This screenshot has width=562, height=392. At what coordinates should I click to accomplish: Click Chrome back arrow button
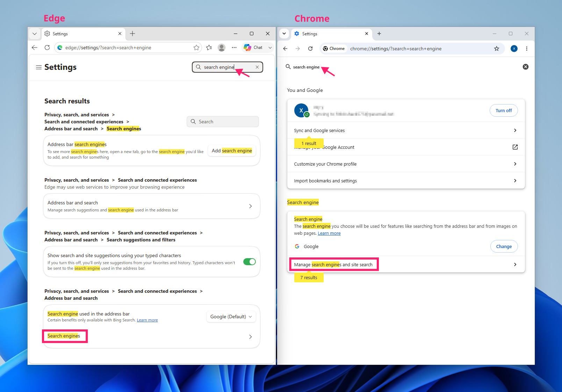(x=285, y=49)
